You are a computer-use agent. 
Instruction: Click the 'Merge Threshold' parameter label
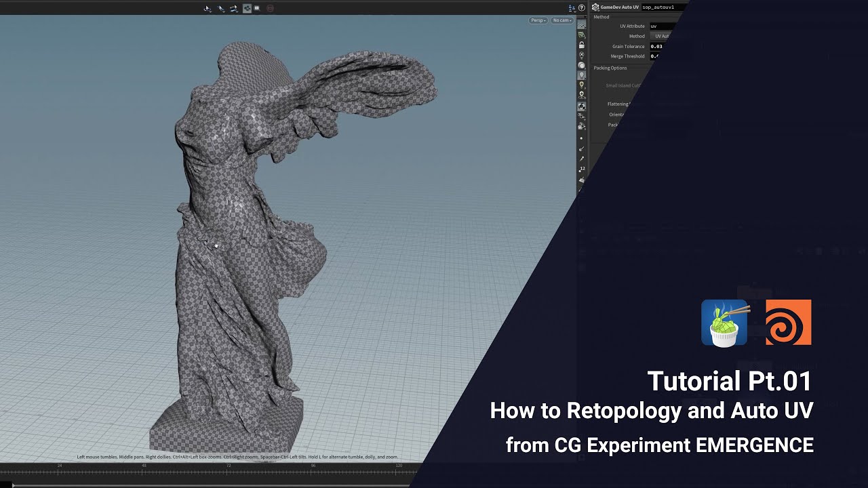click(x=628, y=56)
